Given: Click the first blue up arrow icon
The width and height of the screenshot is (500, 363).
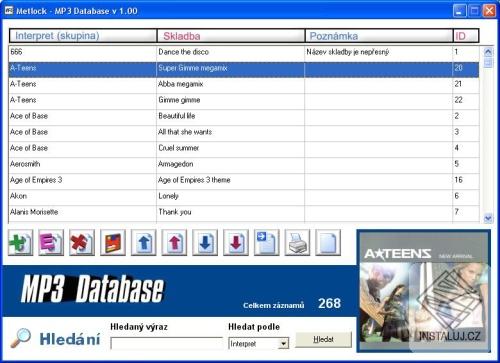Looking at the screenshot, I should point(144,242).
